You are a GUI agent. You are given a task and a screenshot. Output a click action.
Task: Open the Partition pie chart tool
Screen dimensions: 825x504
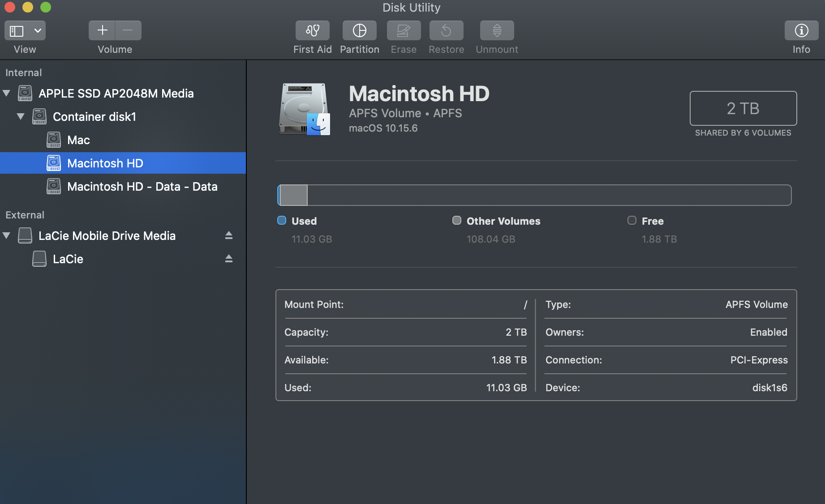pyautogui.click(x=359, y=30)
